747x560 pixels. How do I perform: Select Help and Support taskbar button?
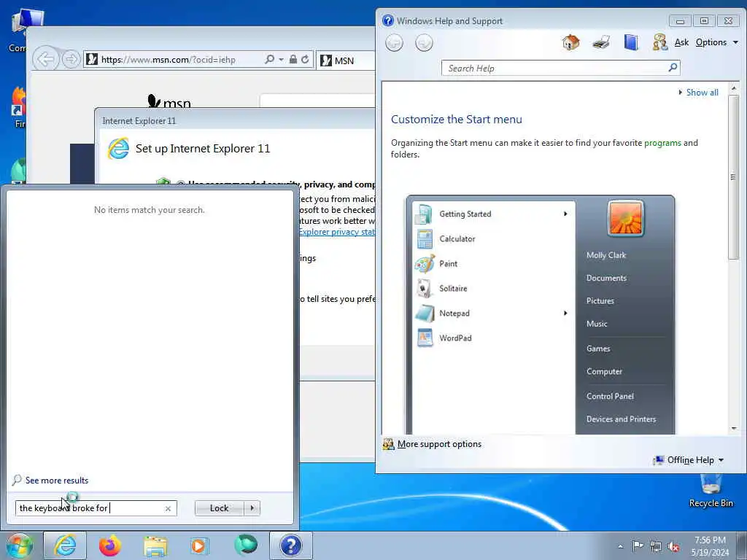290,545
